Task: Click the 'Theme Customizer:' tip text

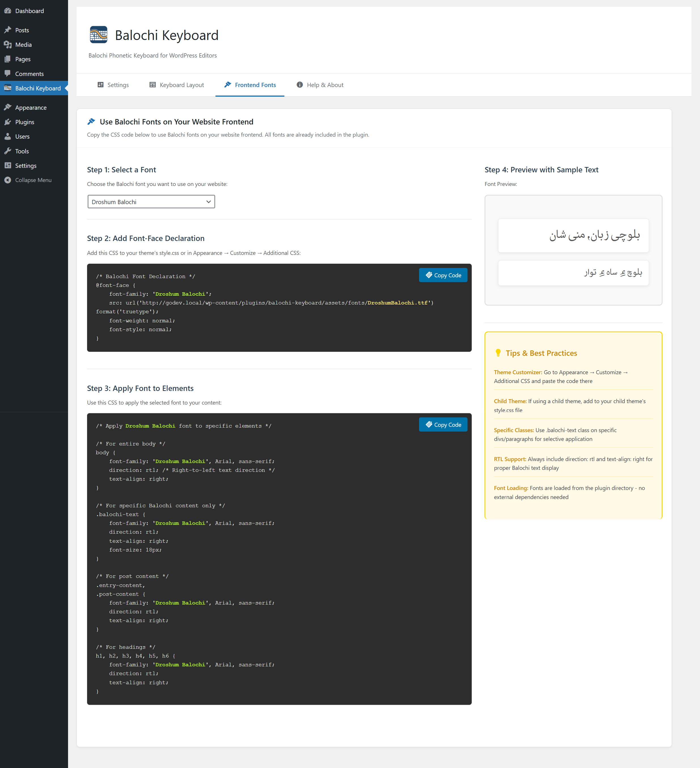Action: coord(518,372)
